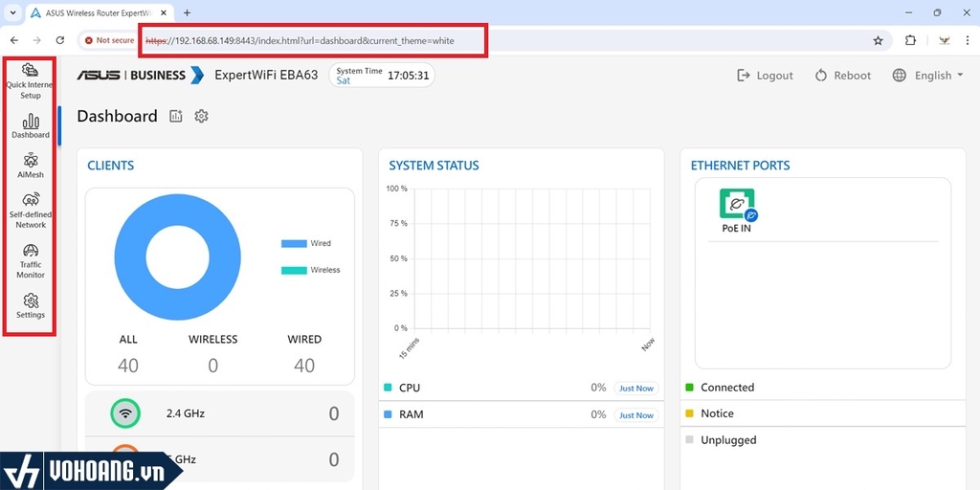Open the browser tab search dropdown

point(11,12)
